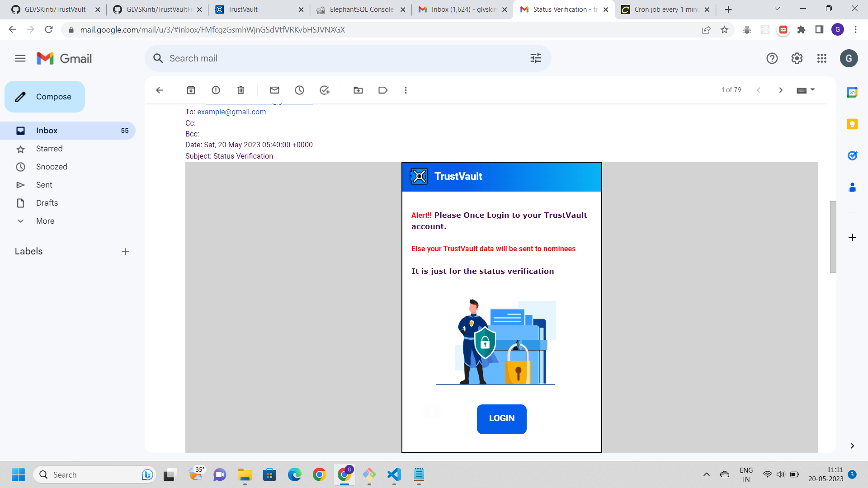The width and height of the screenshot is (868, 488).
Task: Open File Explorer from taskbar
Action: coord(245,474)
